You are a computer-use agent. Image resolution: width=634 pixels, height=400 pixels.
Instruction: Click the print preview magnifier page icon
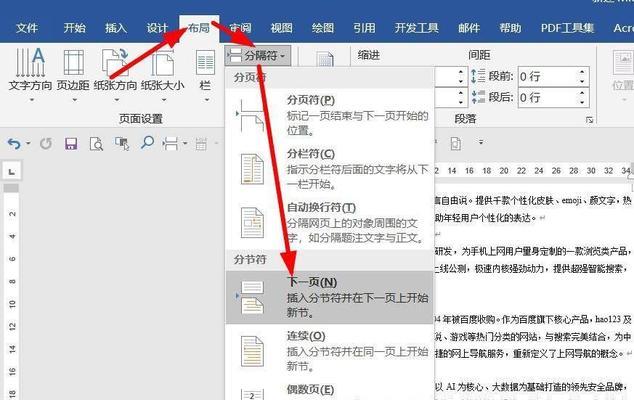96,144
